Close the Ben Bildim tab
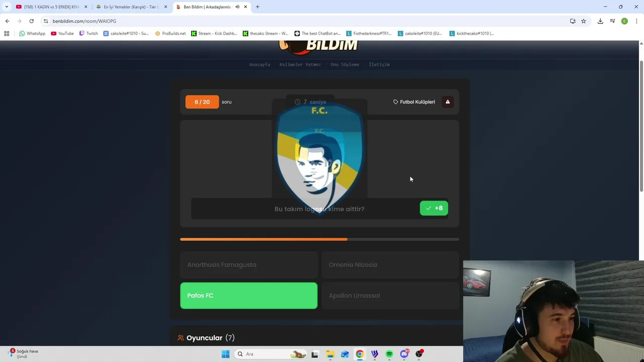 pyautogui.click(x=246, y=7)
